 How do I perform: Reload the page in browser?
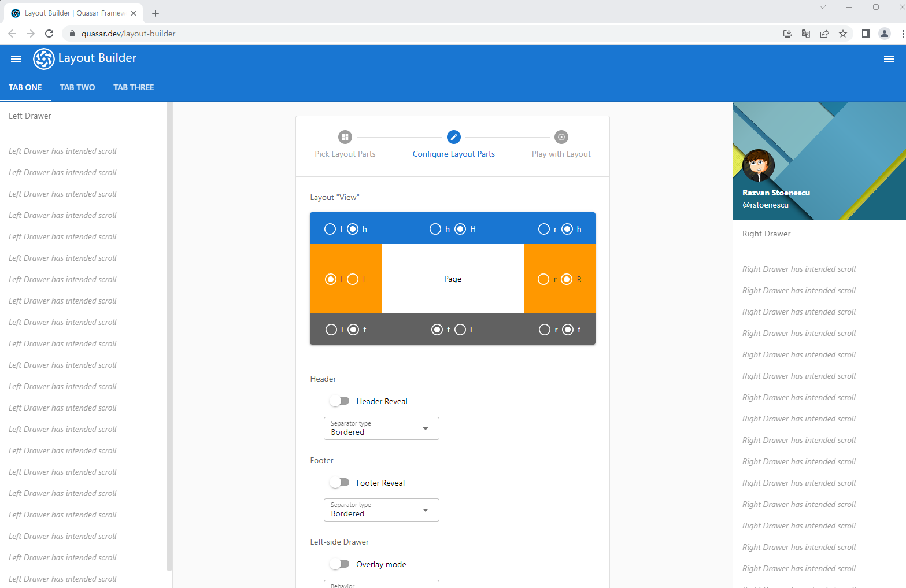49,34
